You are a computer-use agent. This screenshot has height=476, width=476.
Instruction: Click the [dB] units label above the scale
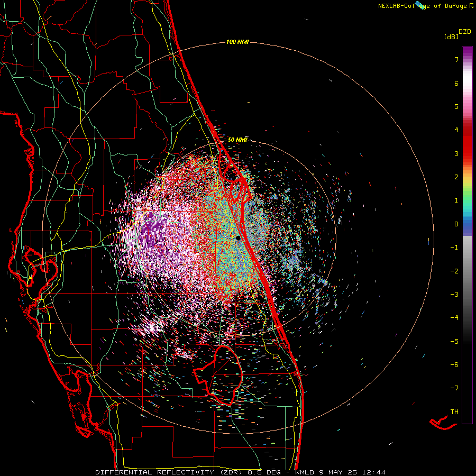(452, 36)
